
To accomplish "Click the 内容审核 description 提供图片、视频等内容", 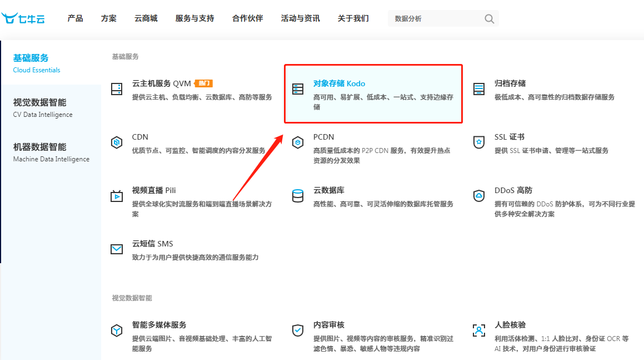I will 383,343.
